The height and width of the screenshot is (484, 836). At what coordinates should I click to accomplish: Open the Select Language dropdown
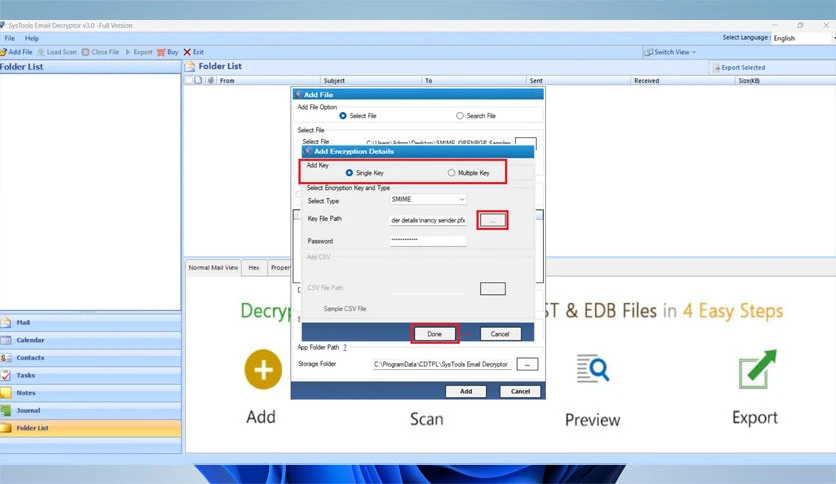pyautogui.click(x=803, y=38)
